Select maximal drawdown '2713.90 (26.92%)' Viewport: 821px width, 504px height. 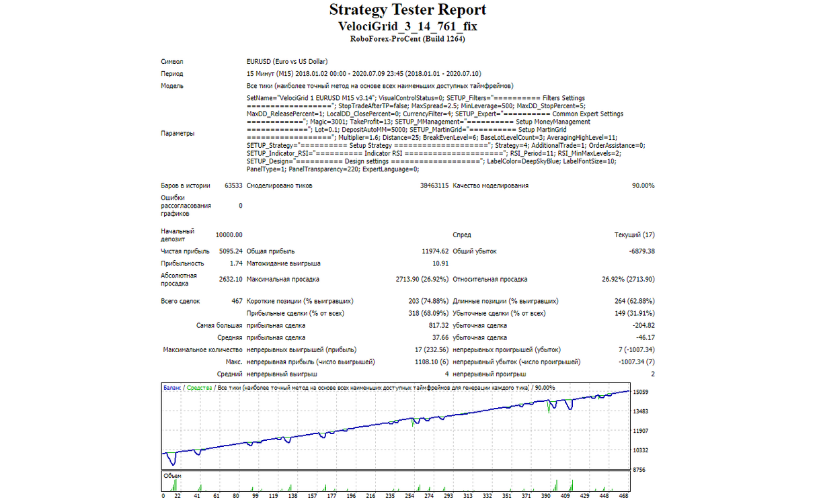422,279
